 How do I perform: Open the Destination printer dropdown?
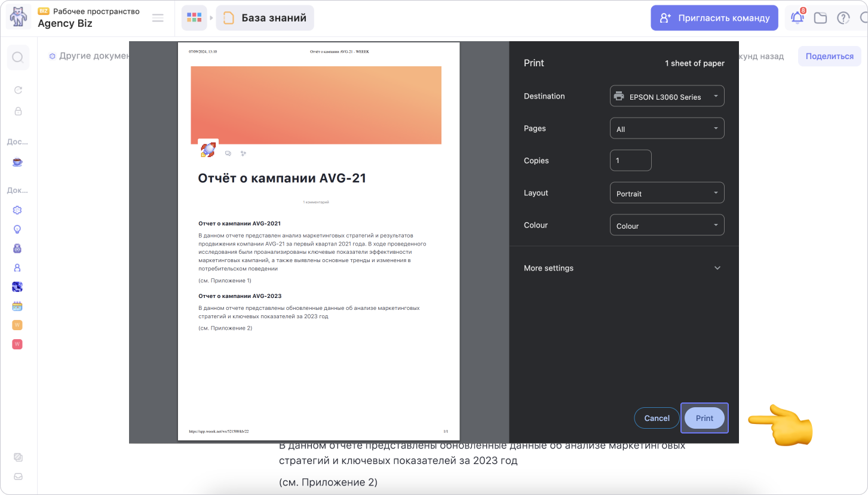point(667,96)
